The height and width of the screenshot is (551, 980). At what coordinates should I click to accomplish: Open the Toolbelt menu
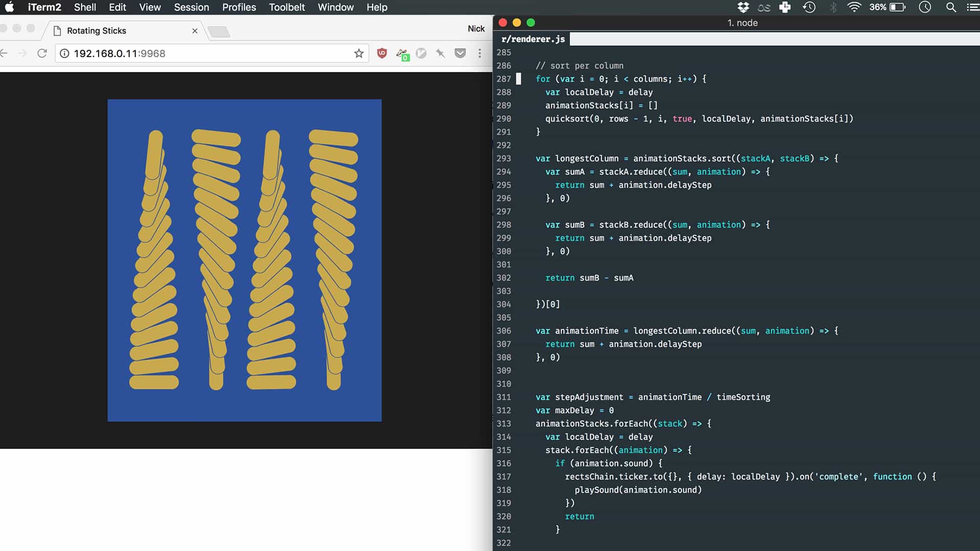tap(287, 7)
